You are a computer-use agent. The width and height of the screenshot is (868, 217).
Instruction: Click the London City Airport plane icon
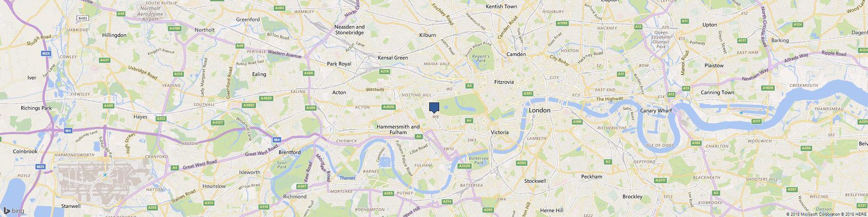tap(741, 113)
